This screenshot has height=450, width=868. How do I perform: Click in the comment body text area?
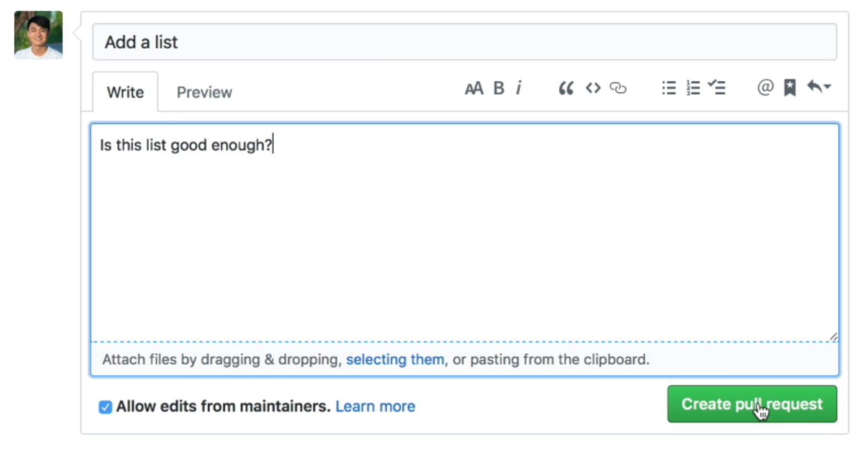[464, 233]
